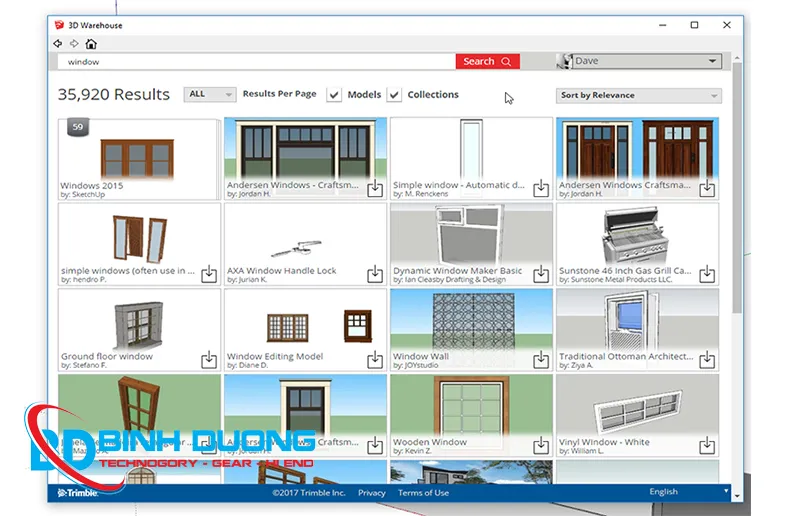Open the English language dropdown

click(x=689, y=492)
